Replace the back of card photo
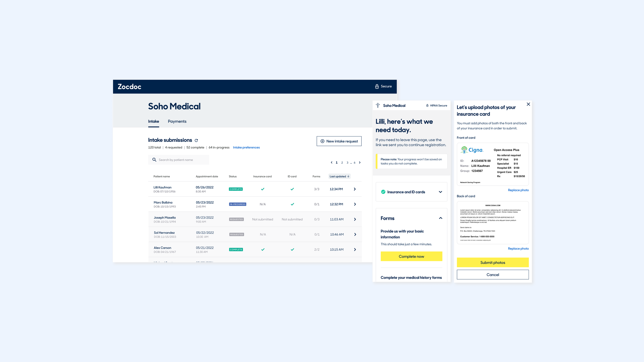 pyautogui.click(x=518, y=248)
